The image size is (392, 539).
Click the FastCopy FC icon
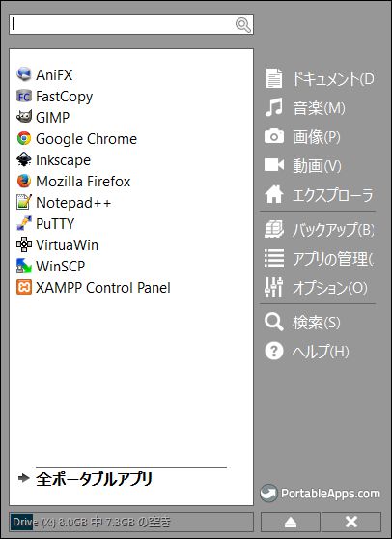coord(24,96)
